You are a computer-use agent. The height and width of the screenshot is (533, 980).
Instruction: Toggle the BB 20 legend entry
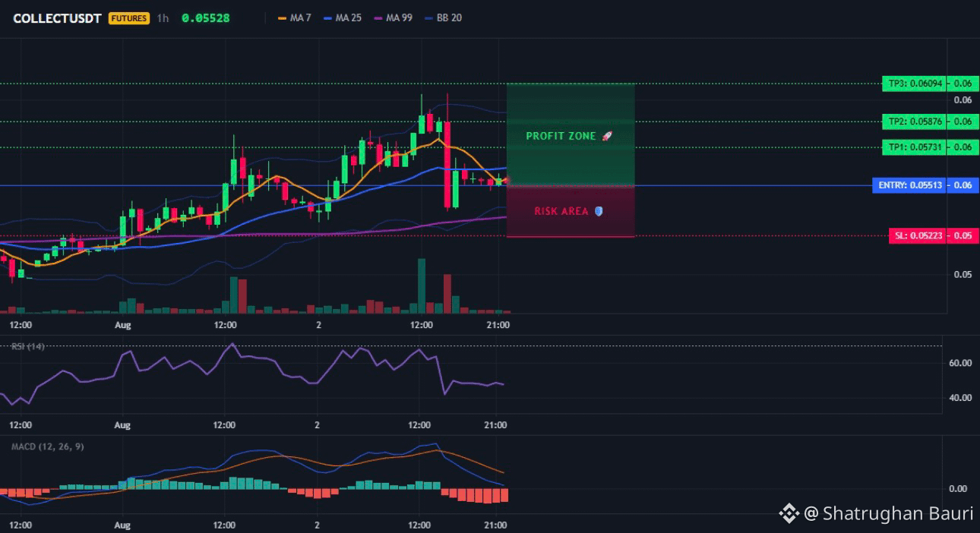coord(444,17)
